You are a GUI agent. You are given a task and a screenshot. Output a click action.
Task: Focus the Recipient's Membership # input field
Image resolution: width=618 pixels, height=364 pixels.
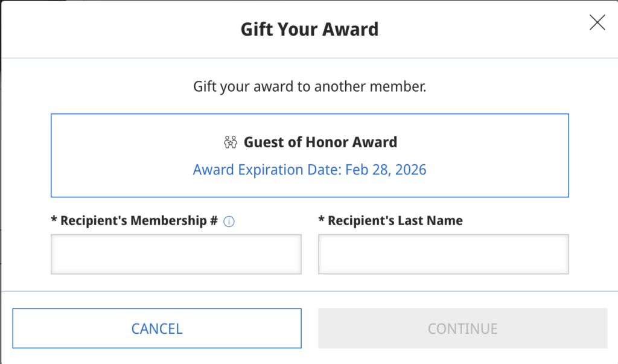pyautogui.click(x=176, y=254)
